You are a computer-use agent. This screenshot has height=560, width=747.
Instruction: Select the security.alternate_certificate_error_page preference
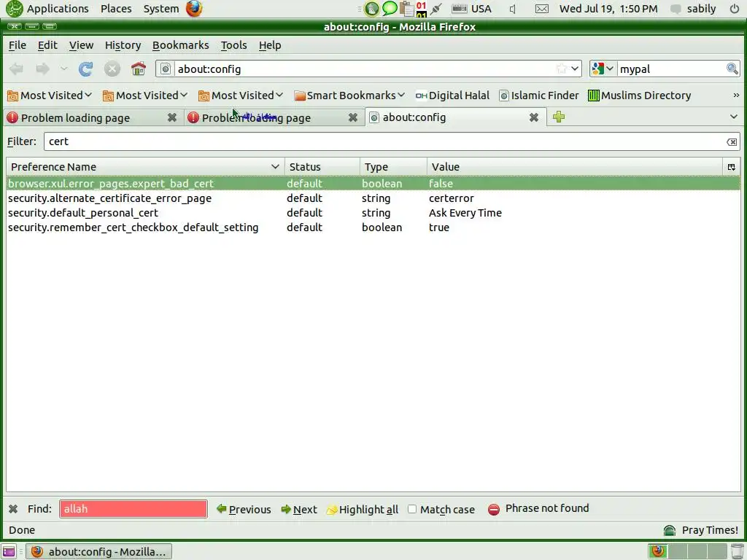tap(373, 198)
